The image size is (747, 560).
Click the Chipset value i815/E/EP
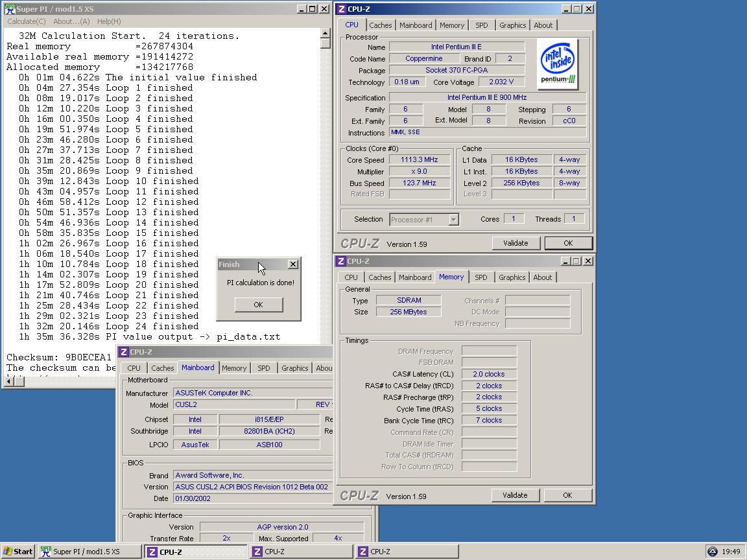pos(269,419)
